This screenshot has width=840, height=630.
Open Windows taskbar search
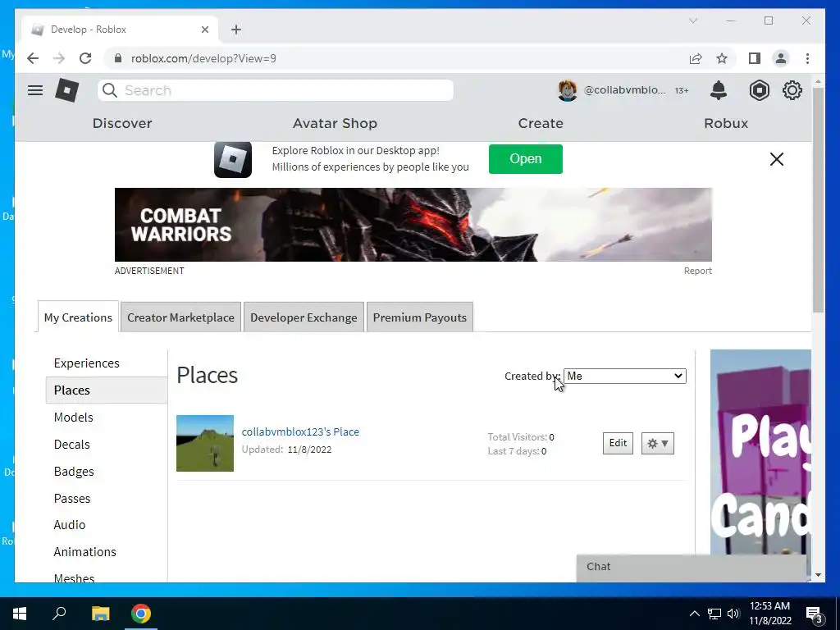(59, 614)
